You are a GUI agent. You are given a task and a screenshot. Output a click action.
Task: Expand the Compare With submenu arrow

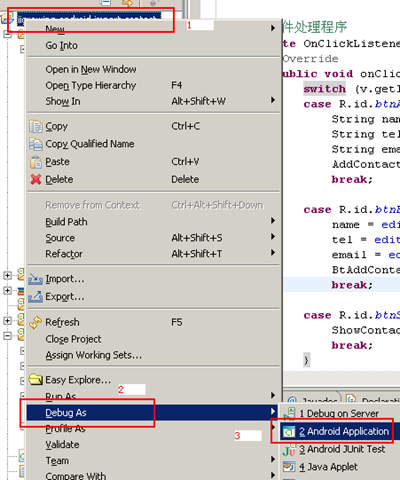pyautogui.click(x=273, y=475)
